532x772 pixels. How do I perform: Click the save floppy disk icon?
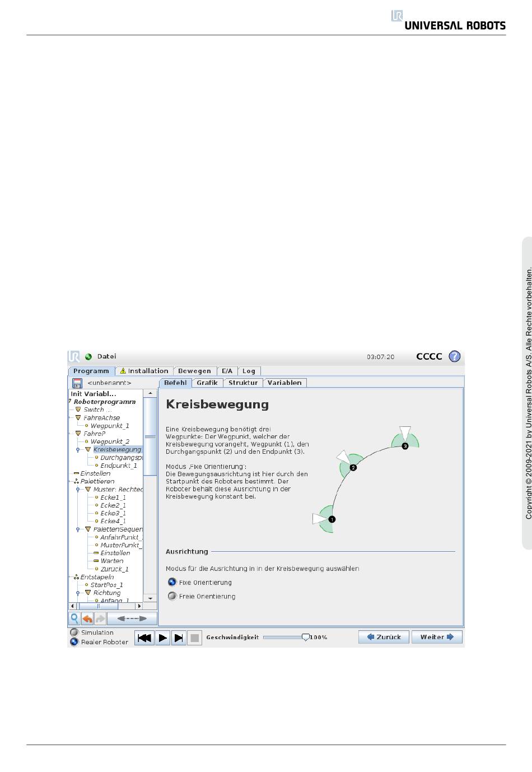click(x=77, y=383)
